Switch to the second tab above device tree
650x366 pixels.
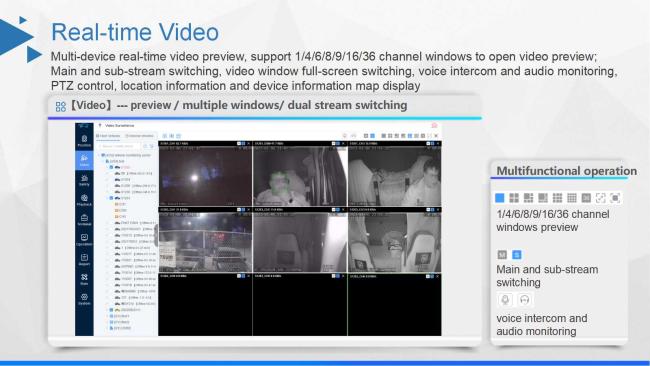(140, 136)
